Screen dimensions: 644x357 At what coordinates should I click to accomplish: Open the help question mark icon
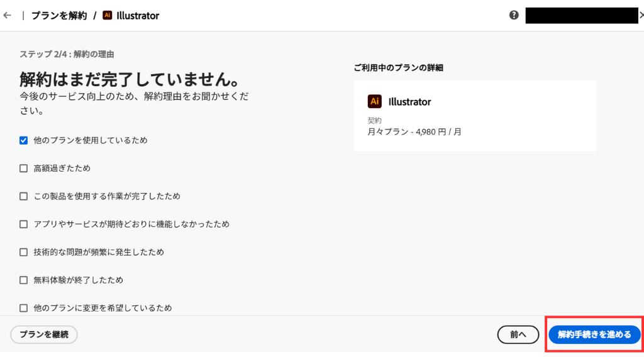tap(514, 16)
